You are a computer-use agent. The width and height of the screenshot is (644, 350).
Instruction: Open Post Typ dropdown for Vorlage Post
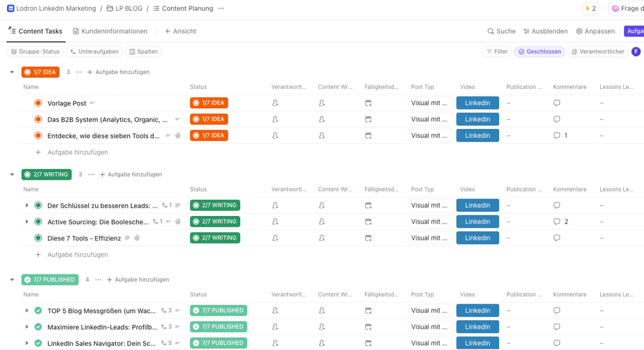click(x=430, y=103)
